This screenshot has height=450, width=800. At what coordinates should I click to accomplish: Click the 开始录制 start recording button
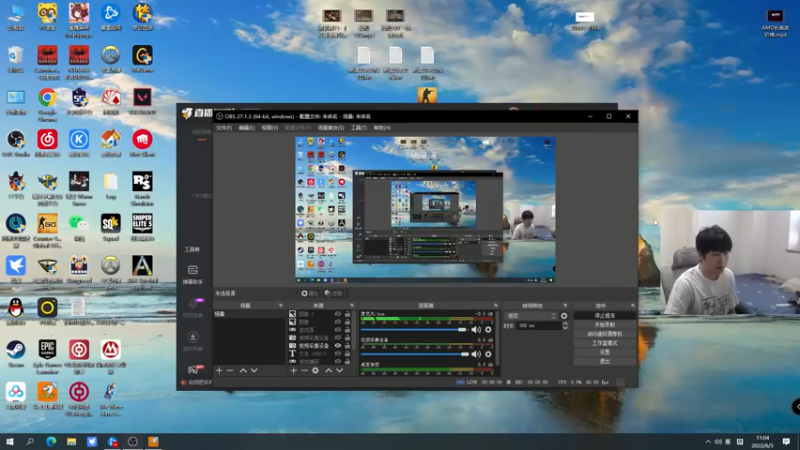[604, 324]
